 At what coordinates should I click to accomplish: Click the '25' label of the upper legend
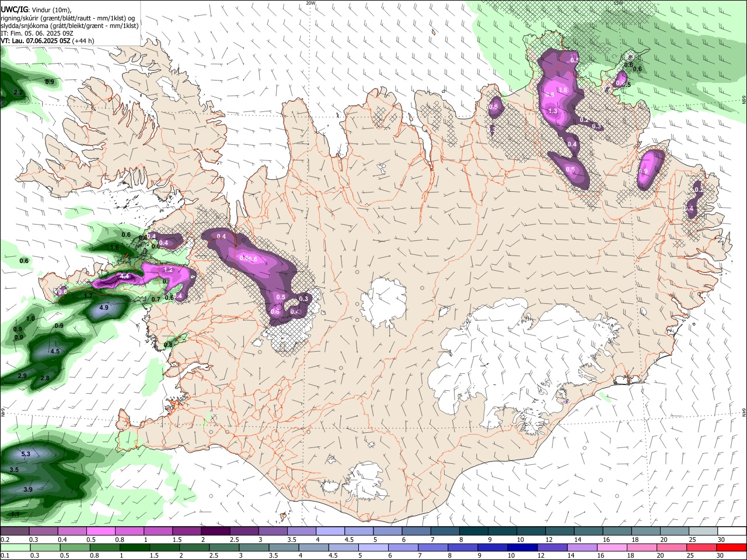[x=692, y=540]
